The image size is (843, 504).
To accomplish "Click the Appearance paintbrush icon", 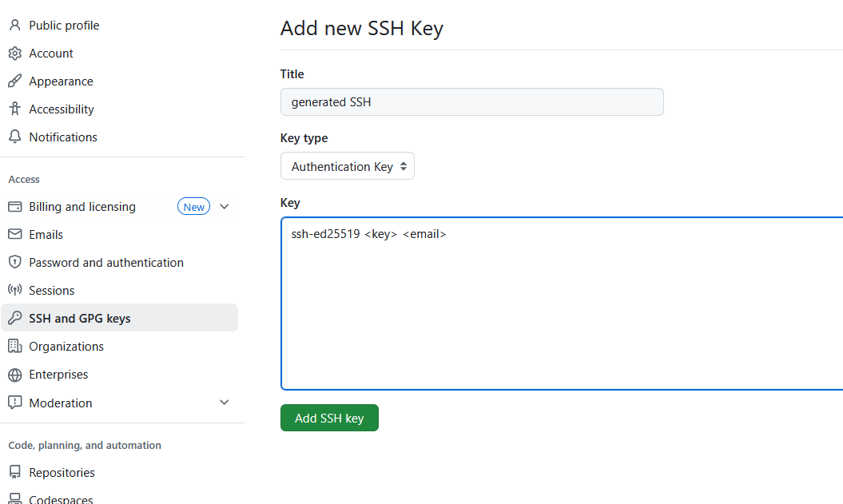I will pos(14,81).
